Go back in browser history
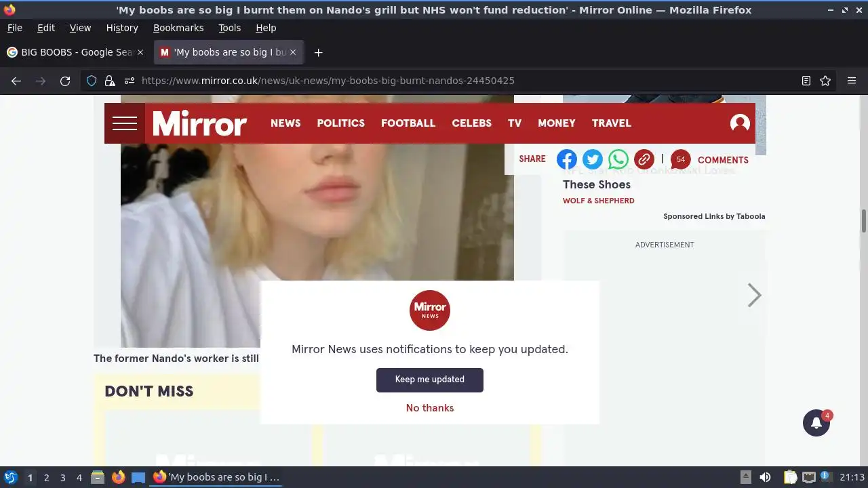868x488 pixels. [x=16, y=81]
